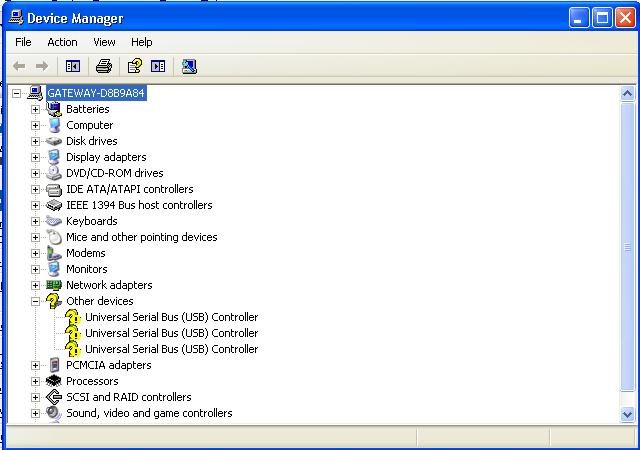Open the Help menu
Screen dimensions: 640x450
pos(142,42)
